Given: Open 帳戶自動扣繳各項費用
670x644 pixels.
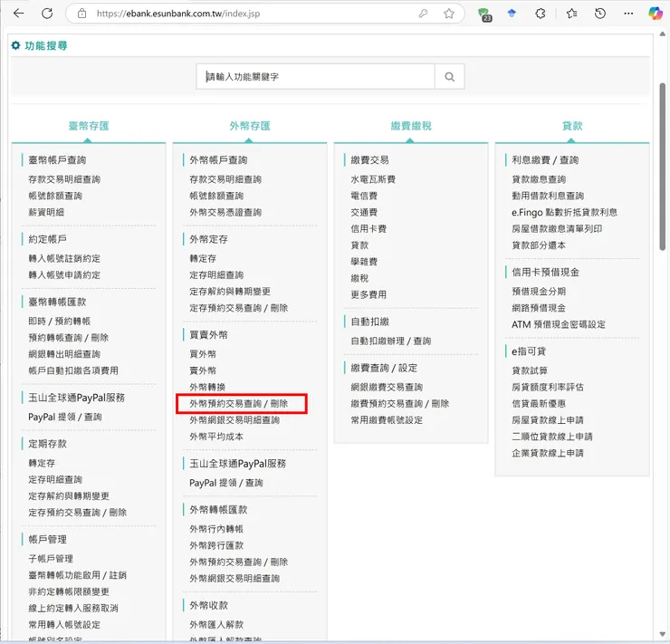Looking at the screenshot, I should pyautogui.click(x=73, y=370).
